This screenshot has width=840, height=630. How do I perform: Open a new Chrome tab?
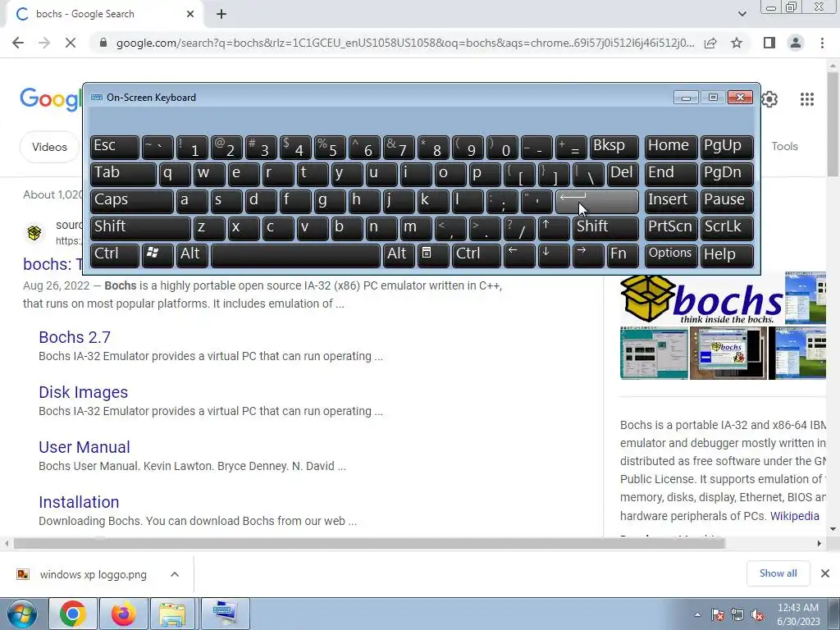pyautogui.click(x=221, y=15)
